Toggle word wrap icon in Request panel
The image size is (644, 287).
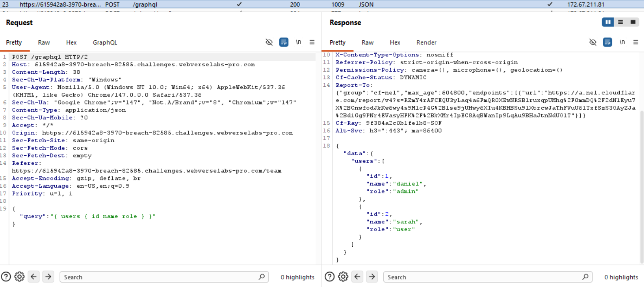click(x=284, y=42)
